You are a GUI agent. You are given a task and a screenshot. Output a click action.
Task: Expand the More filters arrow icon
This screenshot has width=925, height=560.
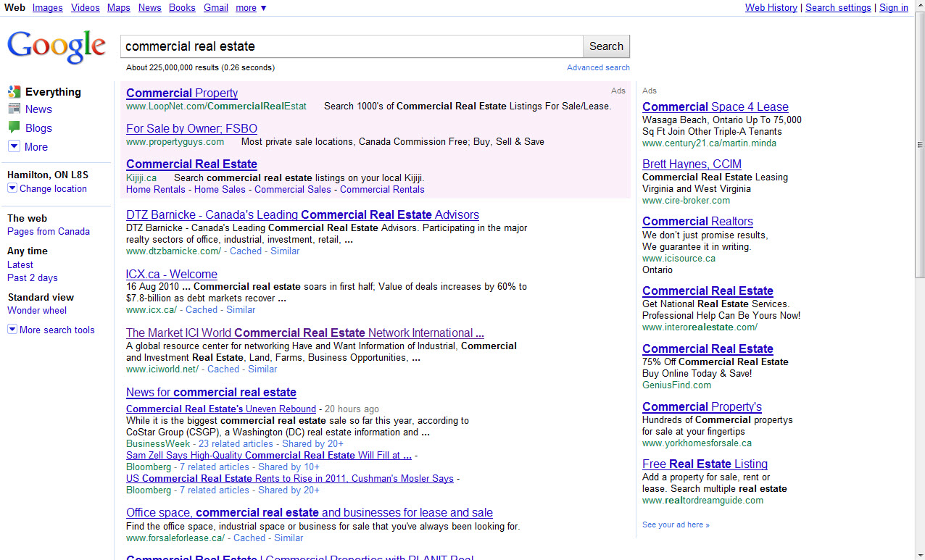click(14, 146)
